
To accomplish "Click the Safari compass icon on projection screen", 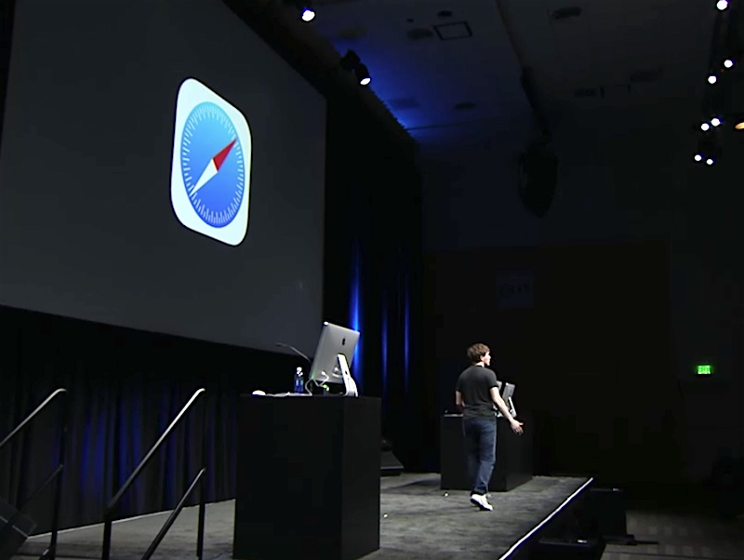I will (x=211, y=162).
